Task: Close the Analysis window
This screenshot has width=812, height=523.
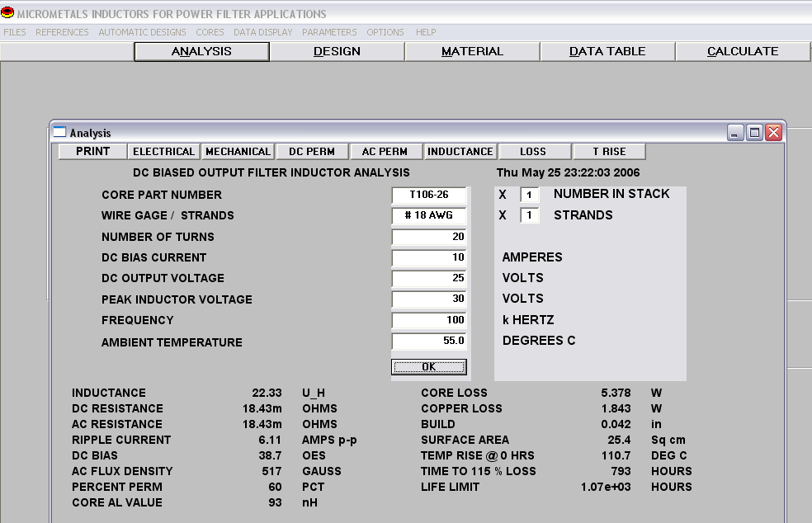Action: tap(774, 133)
